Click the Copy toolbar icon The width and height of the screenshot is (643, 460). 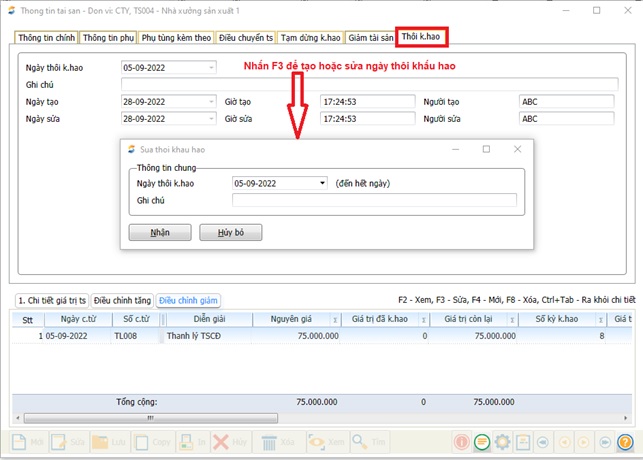[141, 441]
